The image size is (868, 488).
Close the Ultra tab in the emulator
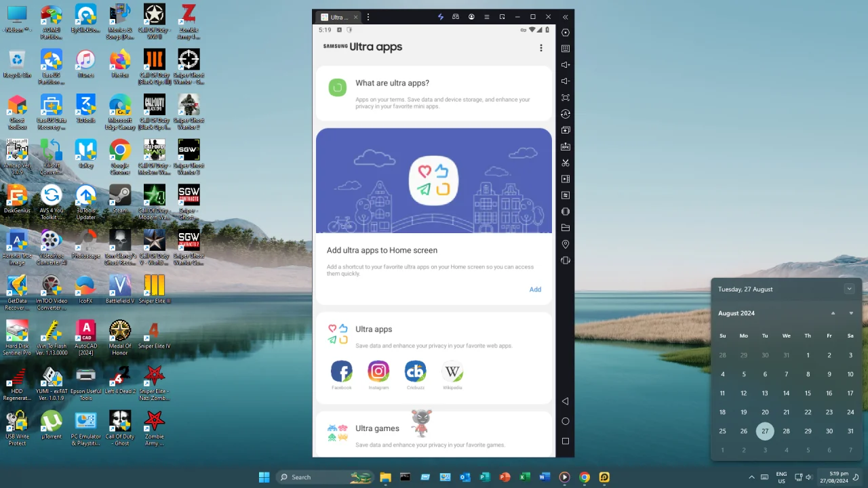tap(355, 17)
